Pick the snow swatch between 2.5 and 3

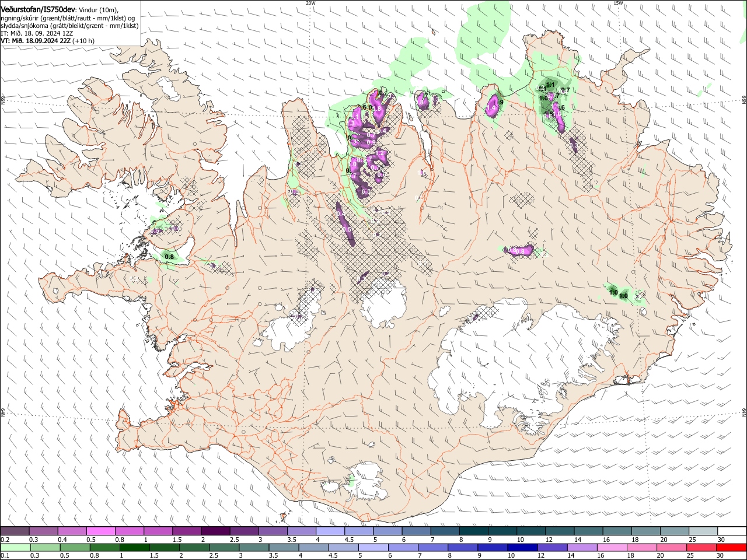pyautogui.click(x=244, y=531)
